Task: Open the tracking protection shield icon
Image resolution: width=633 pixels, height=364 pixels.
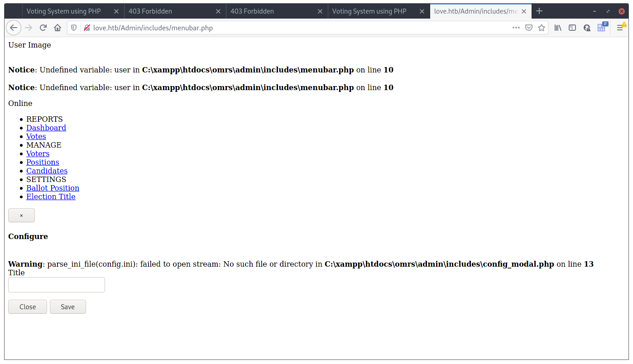Action: pyautogui.click(x=73, y=28)
